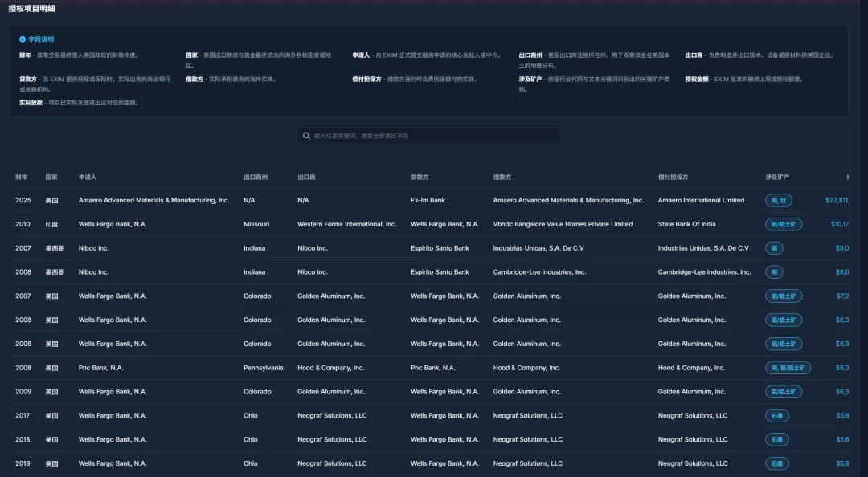Click the 实际放款 field definition
Viewport: 868px width, 477px height.
click(x=79, y=102)
